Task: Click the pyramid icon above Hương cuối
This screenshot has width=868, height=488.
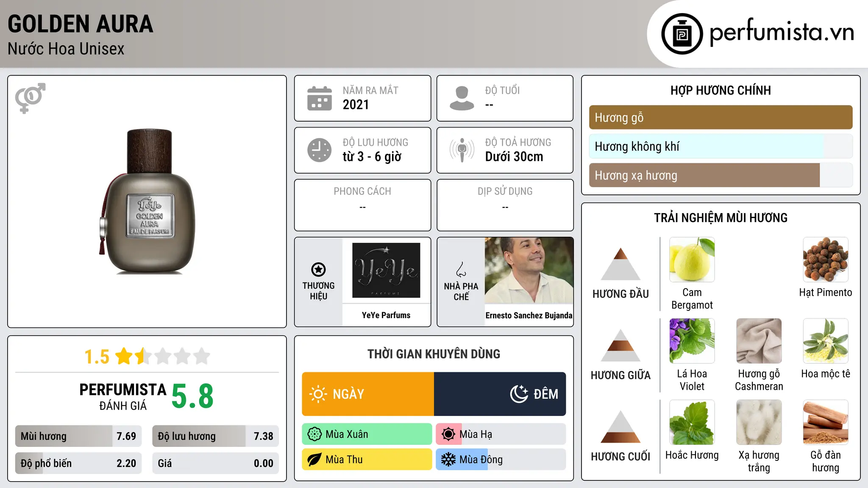Action: (620, 427)
